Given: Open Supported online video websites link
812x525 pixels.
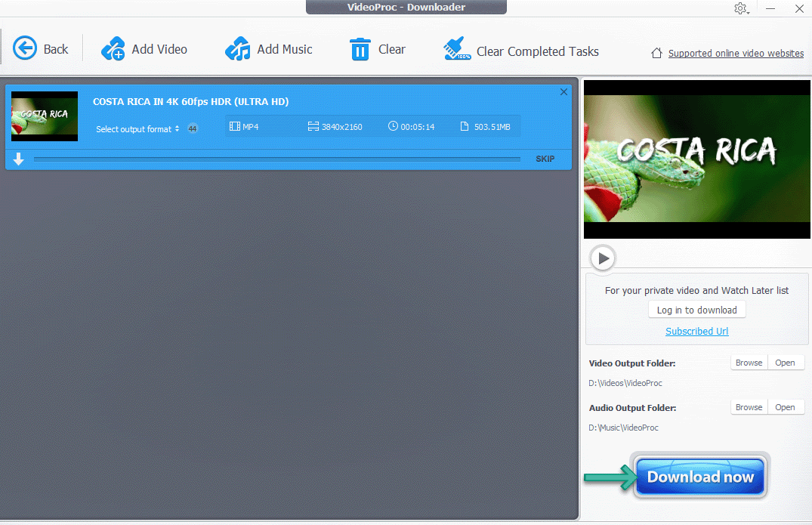Looking at the screenshot, I should click(736, 54).
